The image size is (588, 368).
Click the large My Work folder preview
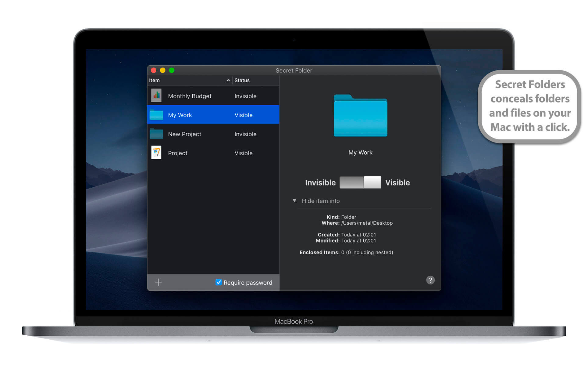[360, 116]
